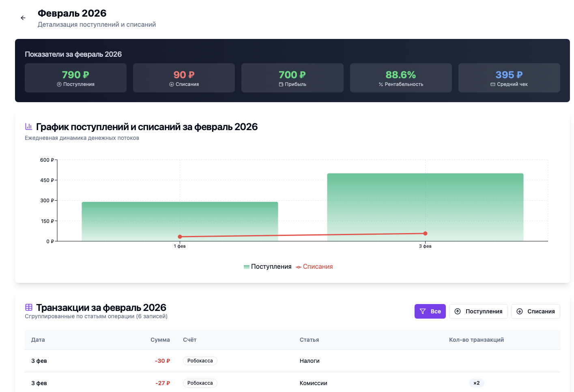Toggle Поступления series in chart legend
This screenshot has height=392, width=574.
(x=268, y=267)
